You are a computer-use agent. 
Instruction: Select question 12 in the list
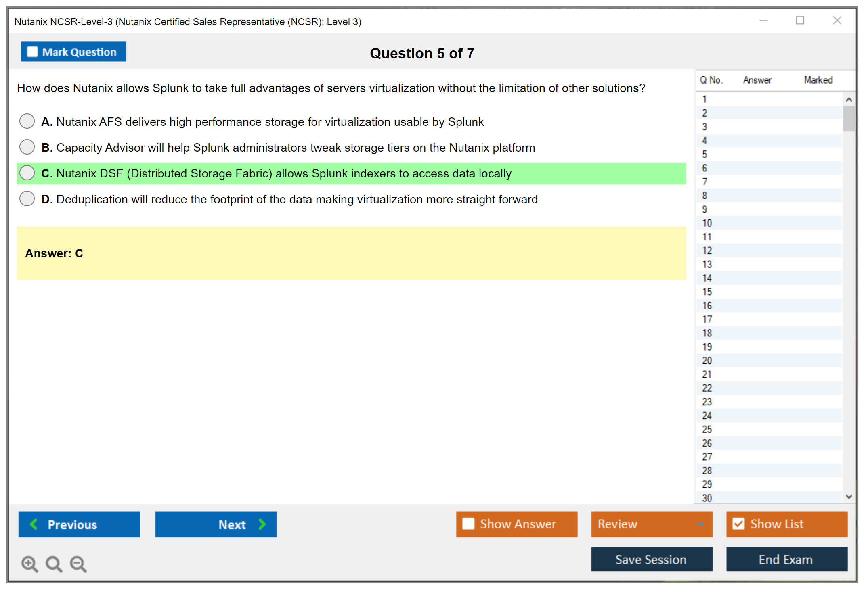707,251
